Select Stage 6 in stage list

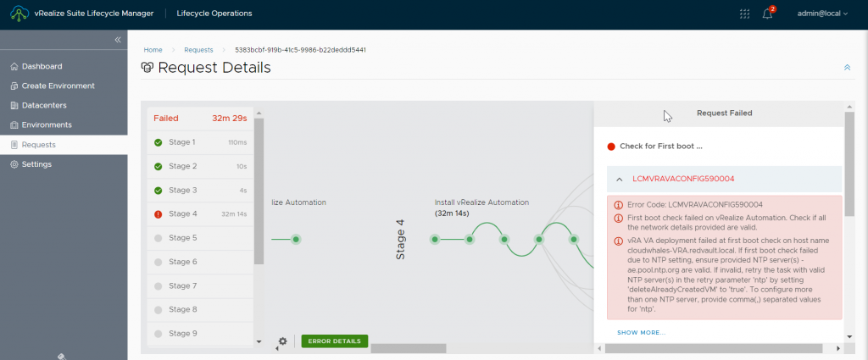point(200,262)
